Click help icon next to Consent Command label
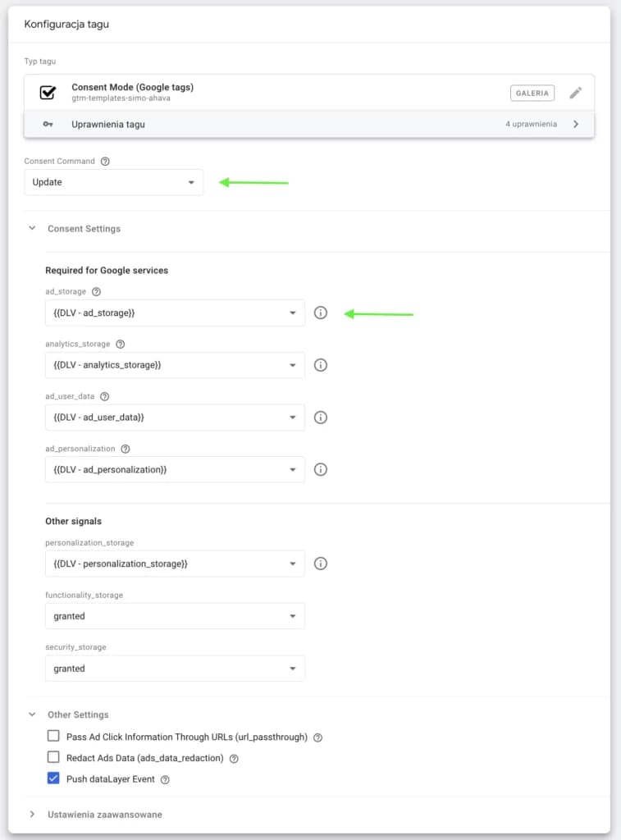Screen dimensions: 621x840 pos(105,162)
